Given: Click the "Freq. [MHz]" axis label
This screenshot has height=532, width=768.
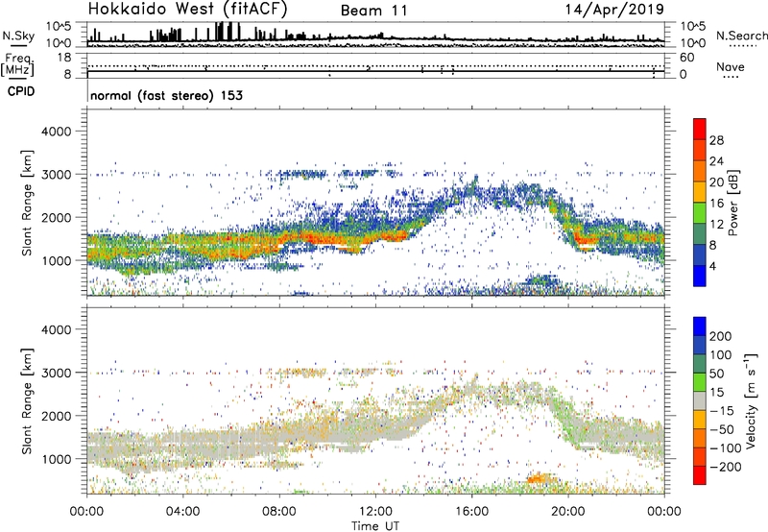Looking at the screenshot, I should click(18, 64).
